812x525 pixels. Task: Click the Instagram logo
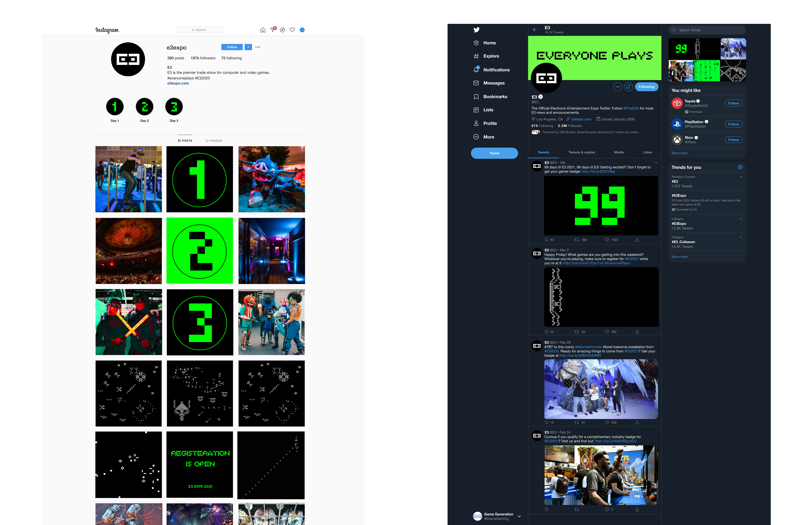[x=107, y=30]
